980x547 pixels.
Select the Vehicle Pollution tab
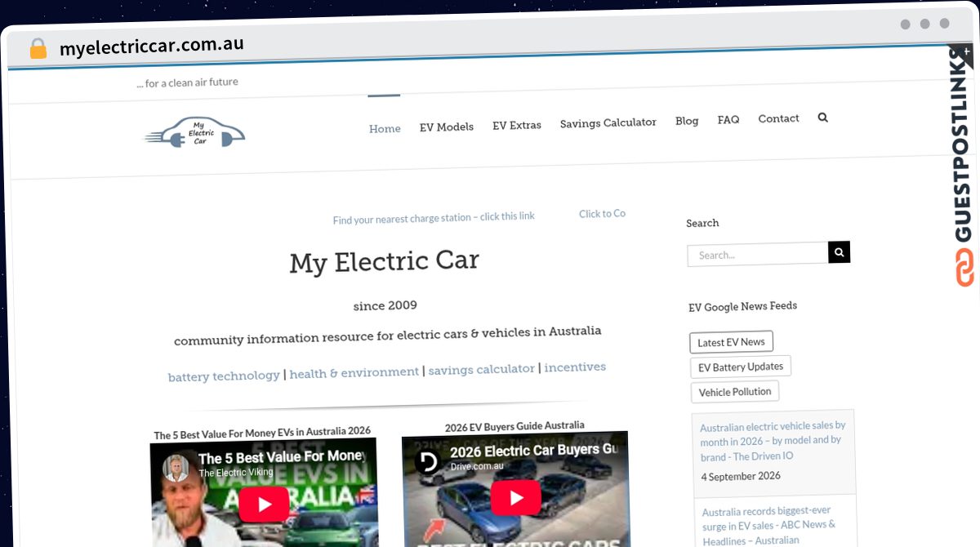click(x=735, y=392)
